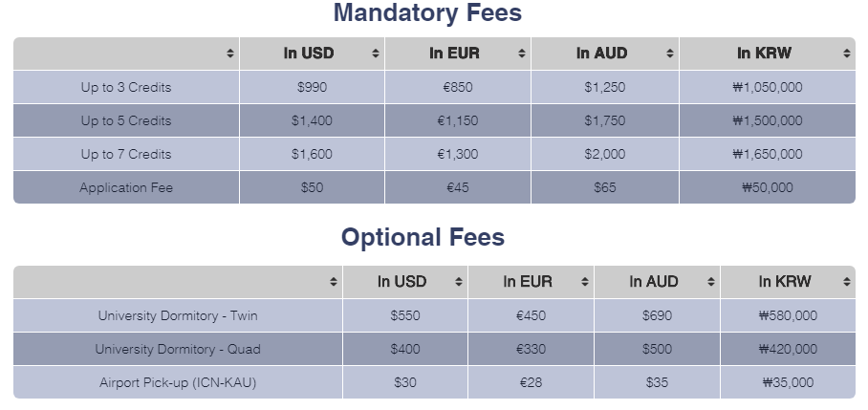Sort Optional Fees by In USD arrows
This screenshot has width=868, height=410.
coord(458,282)
